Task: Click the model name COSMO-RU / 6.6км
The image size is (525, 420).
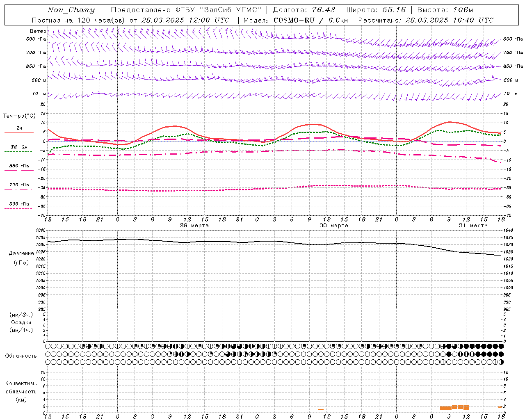Action: [x=310, y=20]
